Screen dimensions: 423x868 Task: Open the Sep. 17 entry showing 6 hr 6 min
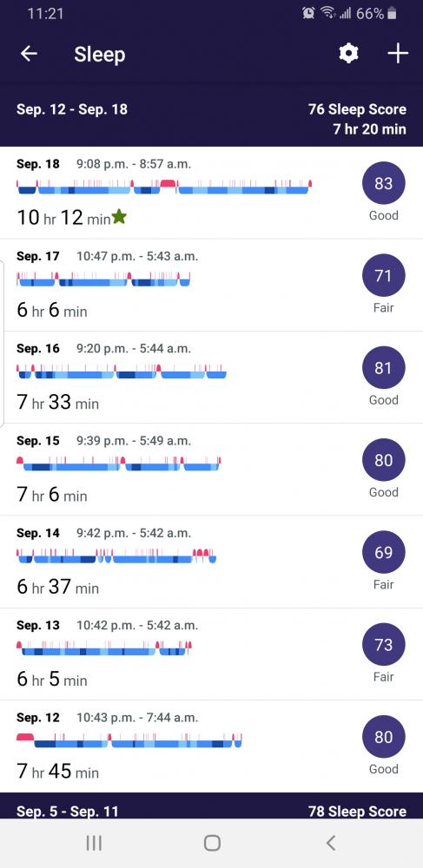[212, 285]
